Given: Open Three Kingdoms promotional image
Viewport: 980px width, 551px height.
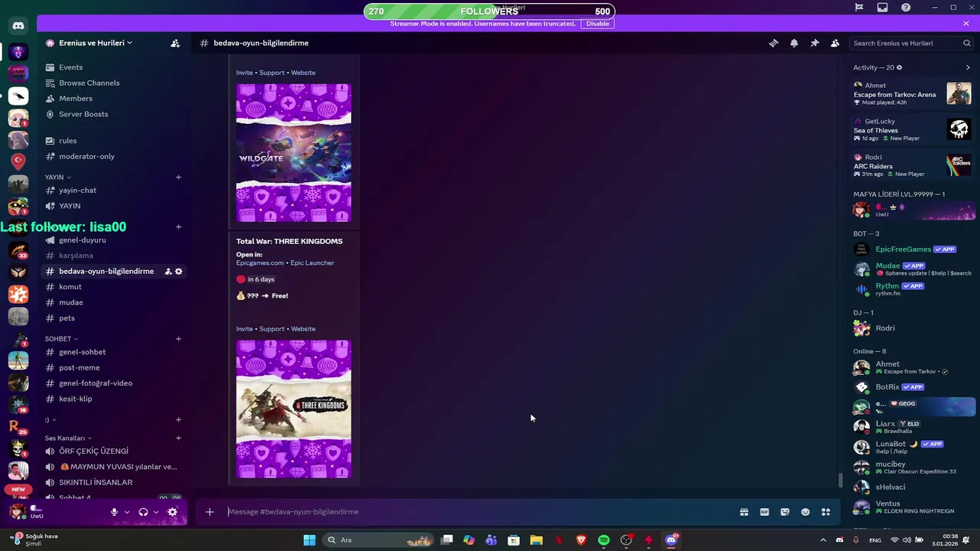Looking at the screenshot, I should pyautogui.click(x=294, y=409).
